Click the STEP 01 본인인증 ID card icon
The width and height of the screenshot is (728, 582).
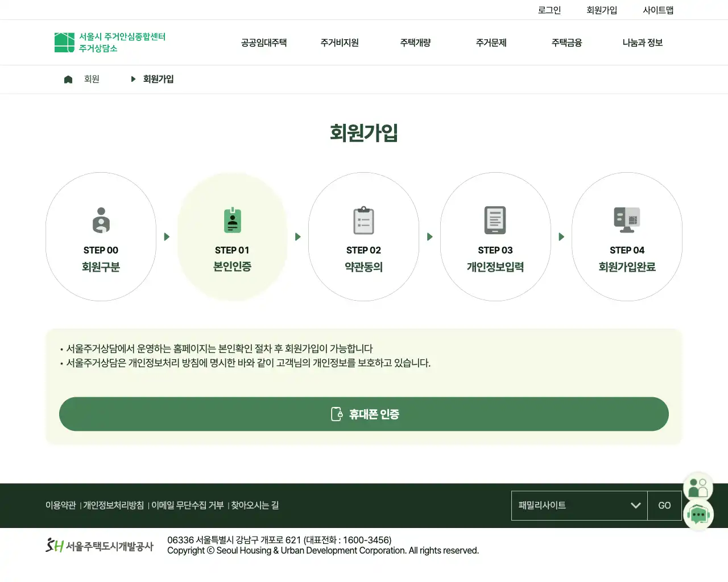232,221
